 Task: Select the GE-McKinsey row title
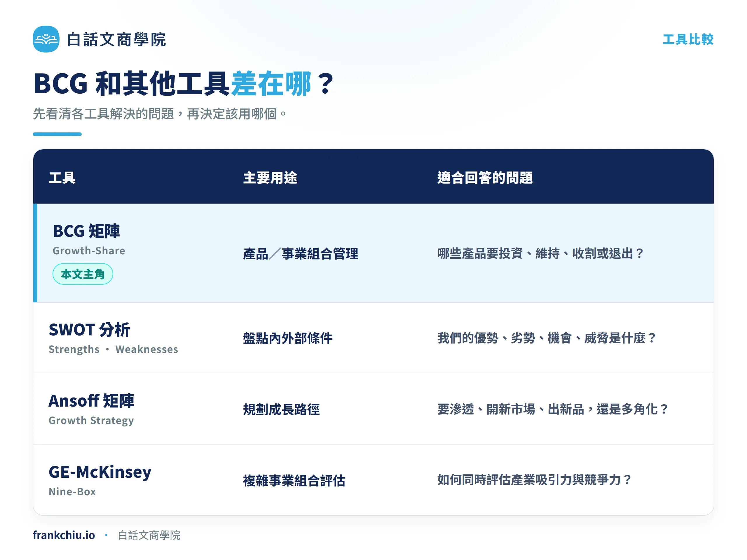point(100,472)
